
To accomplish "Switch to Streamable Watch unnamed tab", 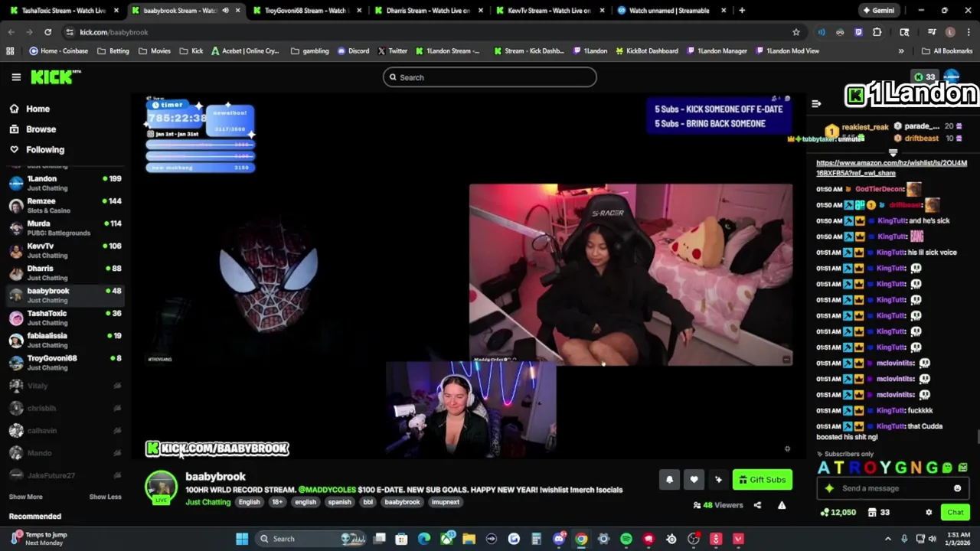I will pyautogui.click(x=671, y=11).
